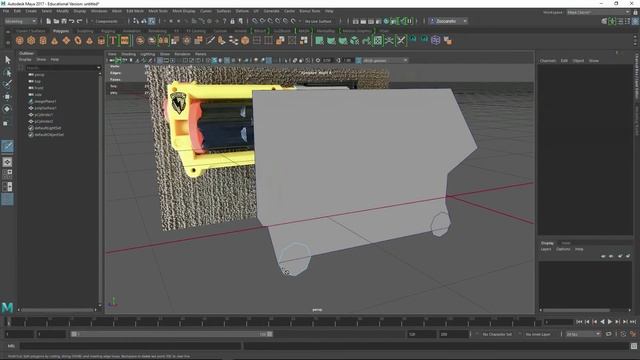This screenshot has width=640, height=360.
Task: Toggle the selection lock icon
Action: pyautogui.click(x=232, y=21)
